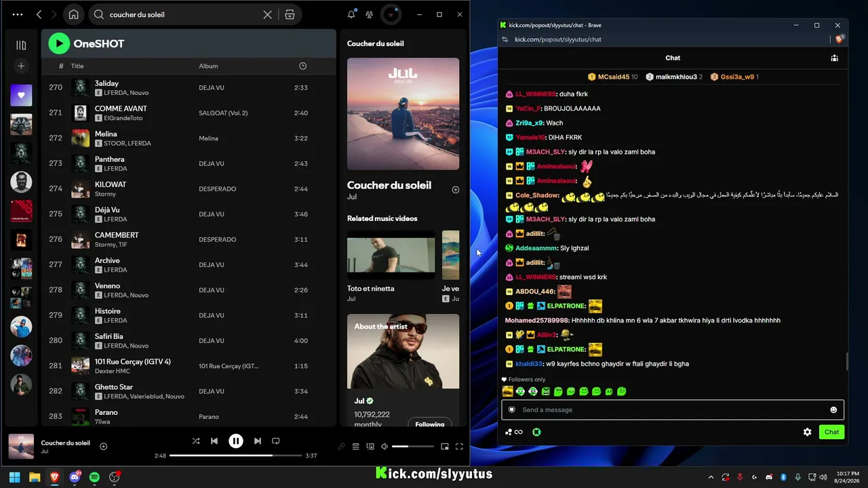Open Windows Start menu
The image size is (868, 488).
14,477
